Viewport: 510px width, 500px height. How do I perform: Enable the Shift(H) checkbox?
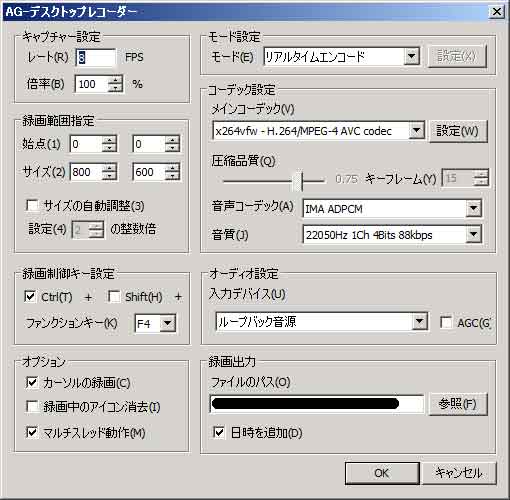point(114,296)
